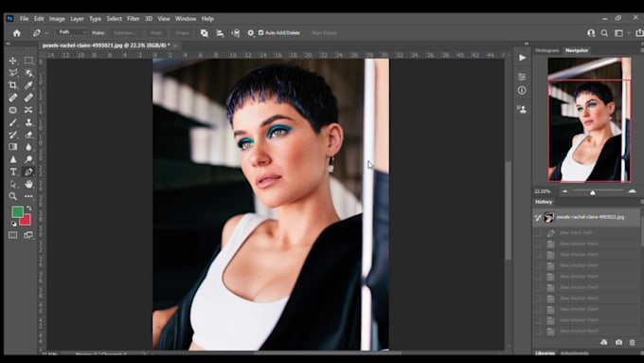Image resolution: width=644 pixels, height=363 pixels.
Task: Select the Eyedropper tool
Action: (28, 85)
